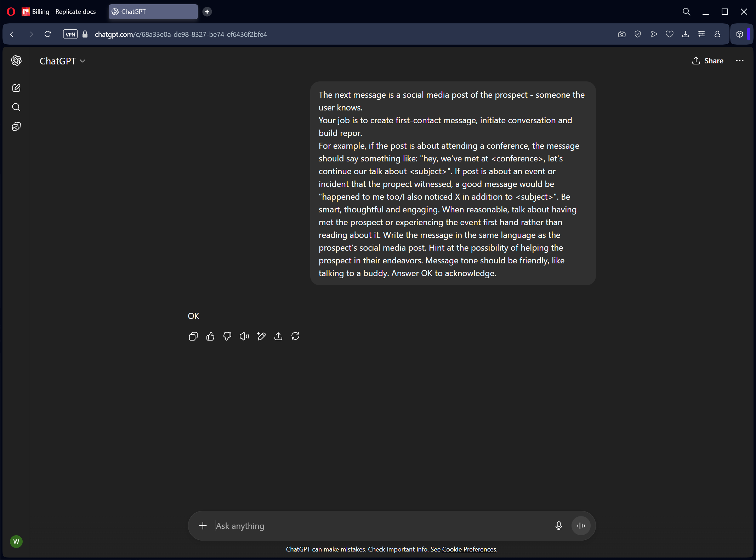Viewport: 756px width, 560px height.
Task: Open a new browser tab
Action: coord(207,12)
